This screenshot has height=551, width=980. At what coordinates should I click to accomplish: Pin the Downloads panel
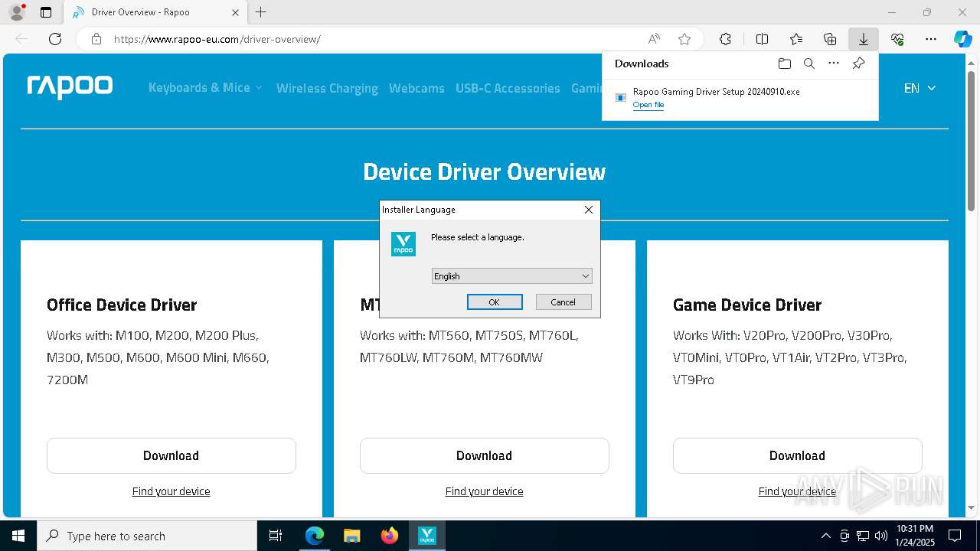[x=858, y=64]
